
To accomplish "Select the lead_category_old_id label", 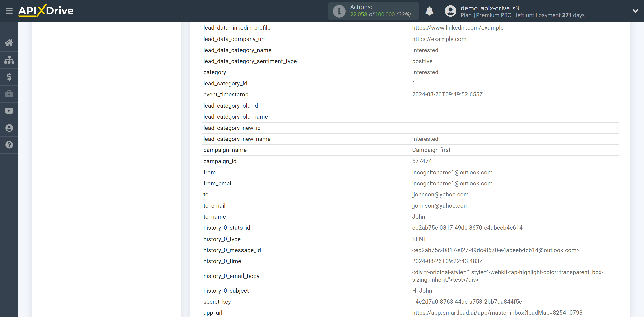I will (x=230, y=106).
